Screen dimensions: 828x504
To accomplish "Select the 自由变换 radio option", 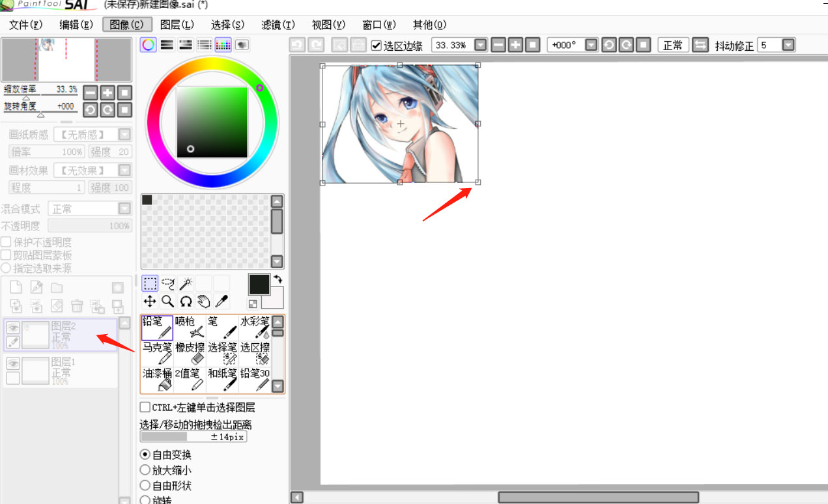I will [x=145, y=455].
